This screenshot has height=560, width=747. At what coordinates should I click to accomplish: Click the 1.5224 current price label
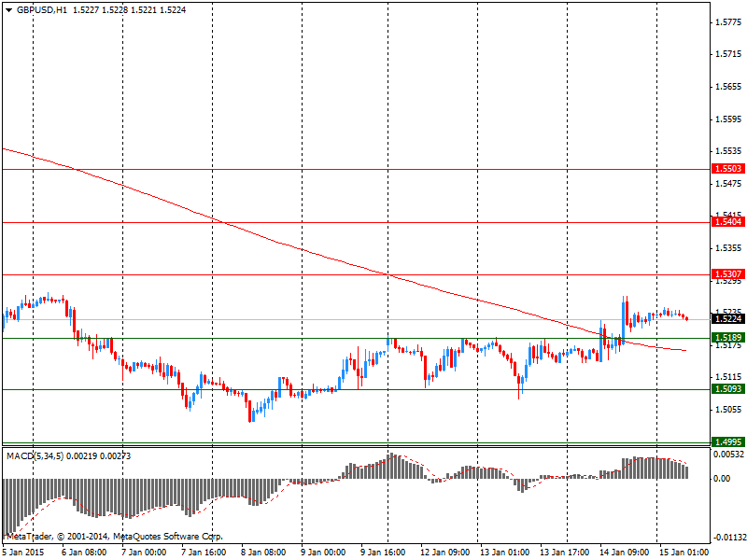tap(728, 319)
